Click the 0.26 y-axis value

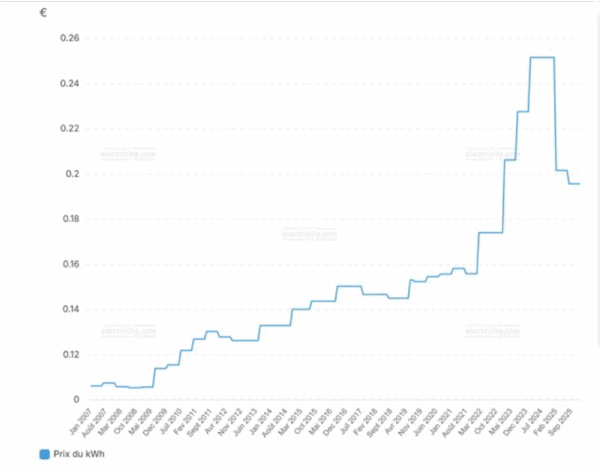70,38
